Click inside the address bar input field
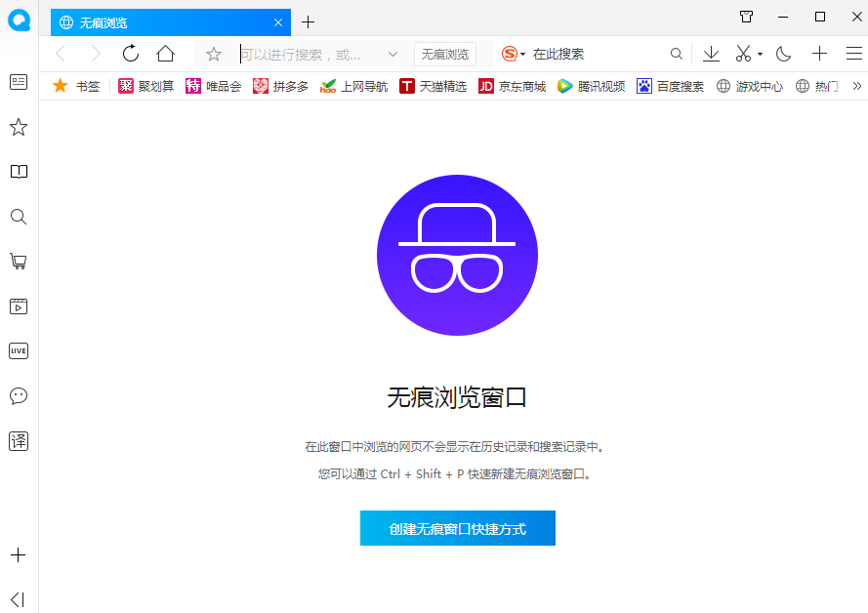Viewport: 868px width, 613px height. (303, 54)
